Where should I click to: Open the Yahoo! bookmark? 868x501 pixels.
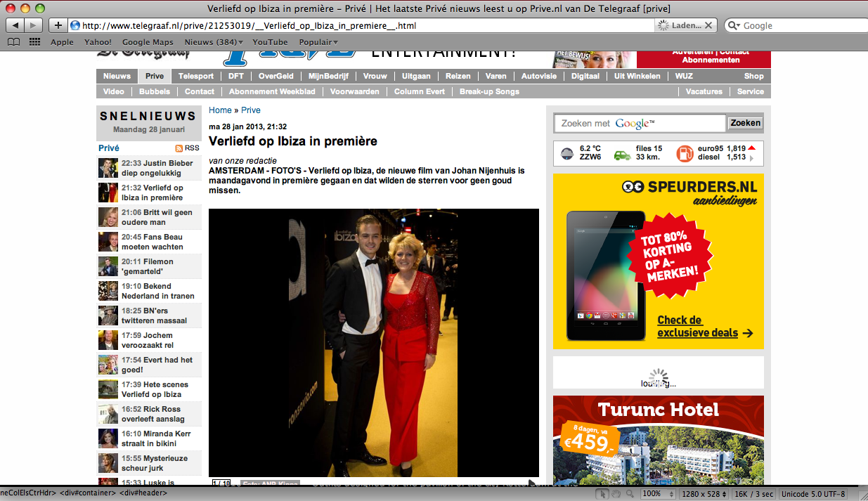click(x=98, y=42)
